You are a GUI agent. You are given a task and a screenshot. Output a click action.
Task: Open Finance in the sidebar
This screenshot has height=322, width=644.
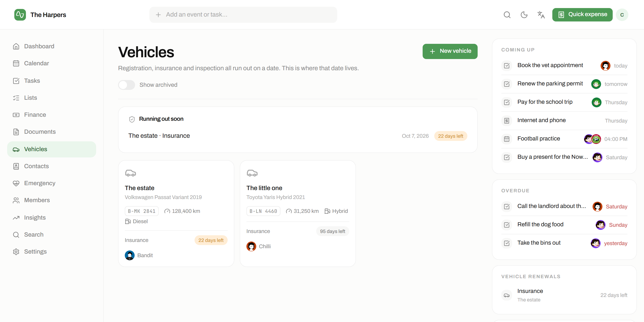[51, 115]
